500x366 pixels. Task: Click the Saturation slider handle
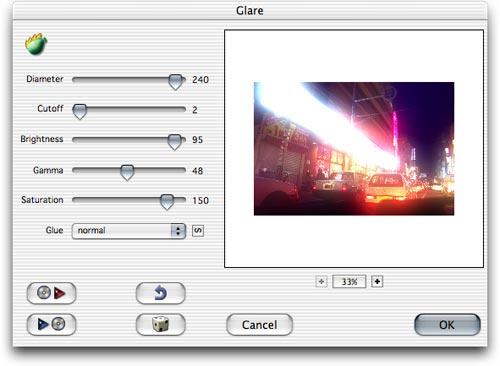pyautogui.click(x=167, y=202)
